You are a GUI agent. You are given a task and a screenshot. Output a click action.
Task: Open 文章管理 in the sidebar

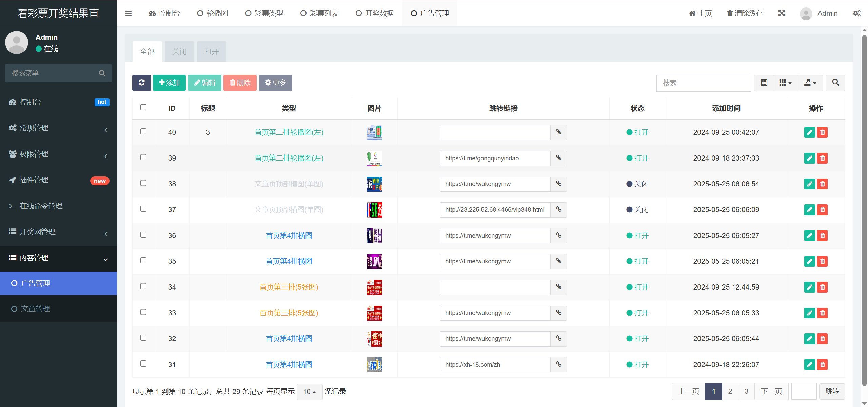click(35, 309)
